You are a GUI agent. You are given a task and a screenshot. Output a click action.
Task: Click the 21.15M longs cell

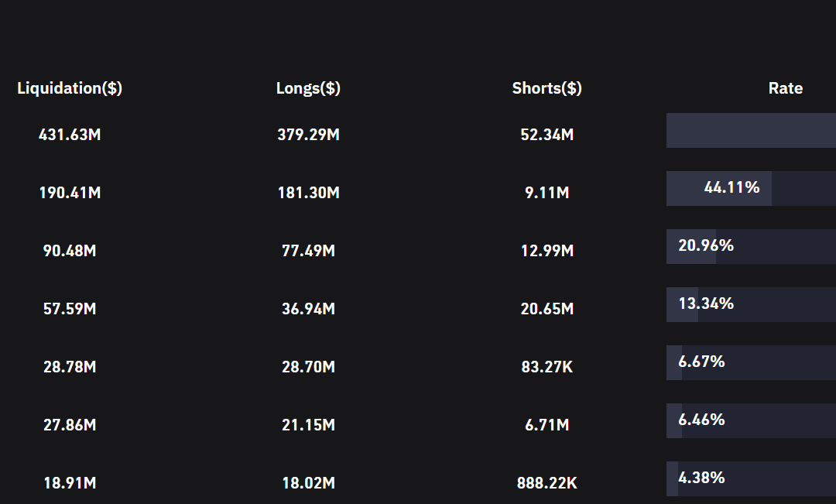308,425
